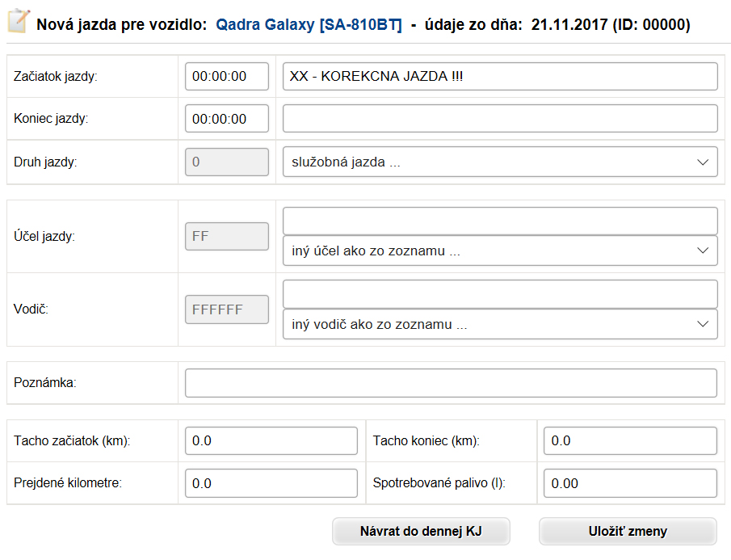This screenshot has height=560, width=731.
Task: Click the Tacho koniec (km) field
Action: pyautogui.click(x=630, y=440)
